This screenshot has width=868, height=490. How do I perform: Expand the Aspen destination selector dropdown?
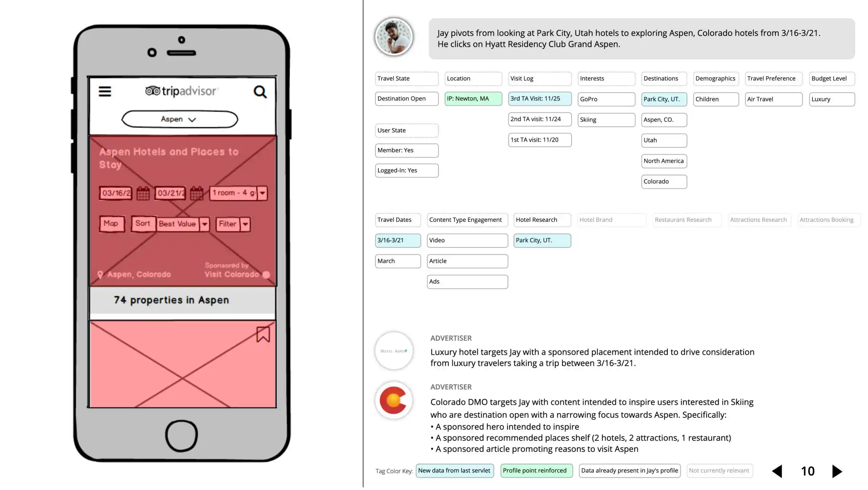tap(180, 119)
